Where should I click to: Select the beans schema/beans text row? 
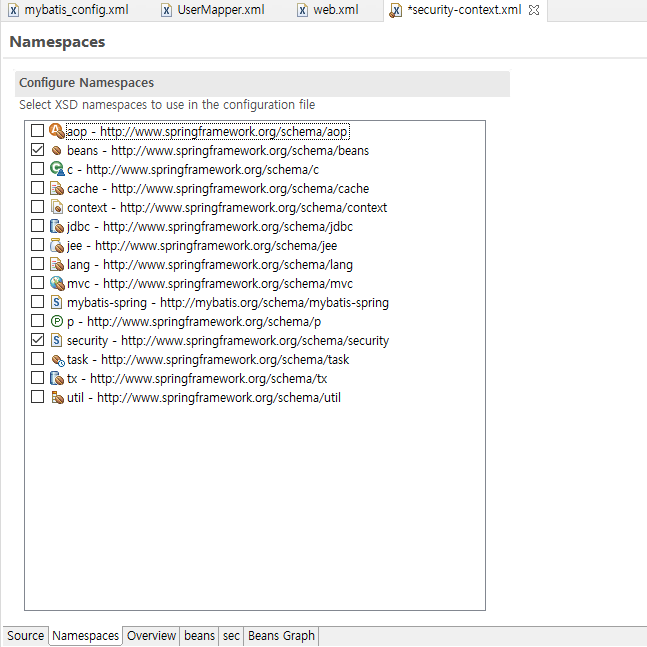[x=218, y=151]
